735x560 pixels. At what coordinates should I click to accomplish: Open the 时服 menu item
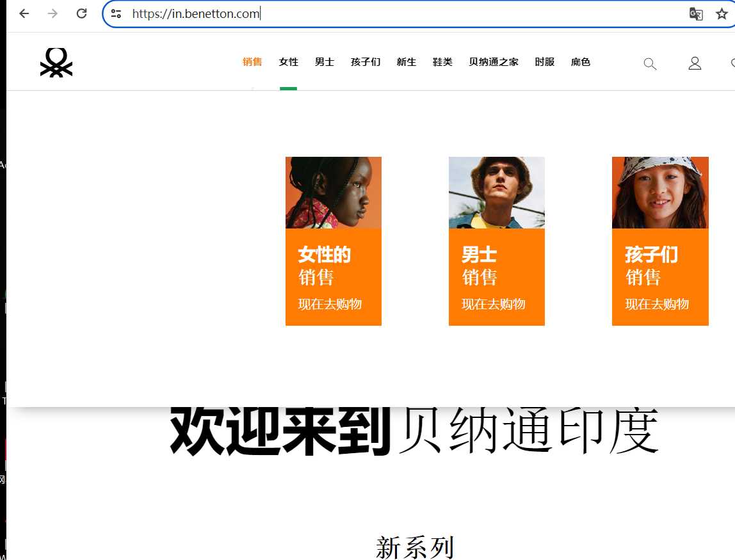[x=545, y=62]
